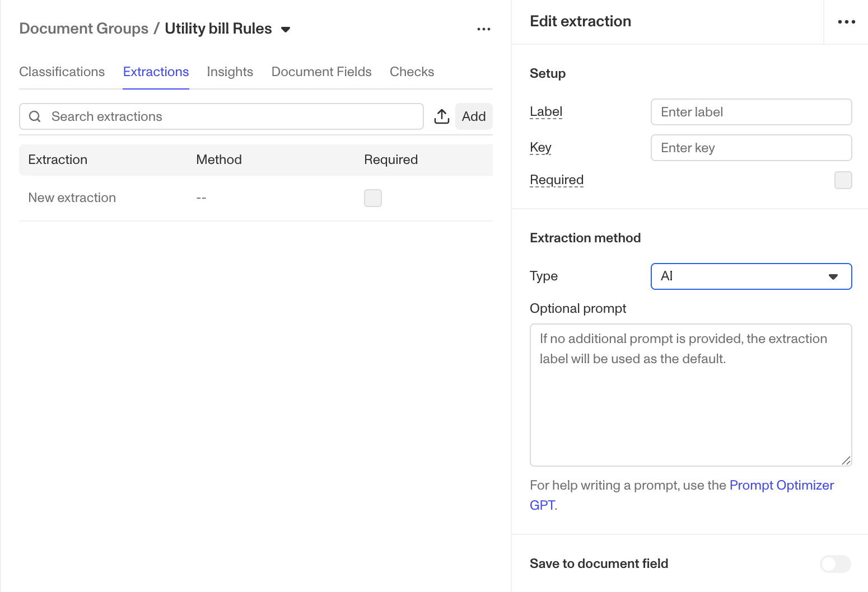The width and height of the screenshot is (868, 592).
Task: Click the search magnifier icon
Action: [35, 116]
